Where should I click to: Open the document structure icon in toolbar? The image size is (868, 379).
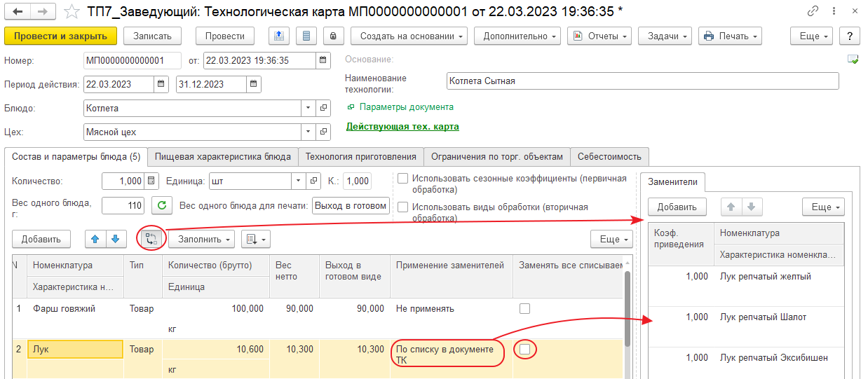(x=306, y=36)
